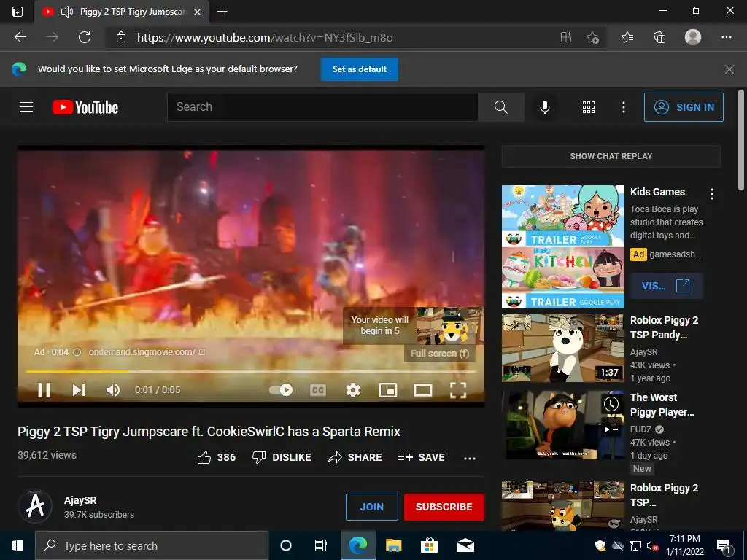Click Set as default button

[x=359, y=69]
